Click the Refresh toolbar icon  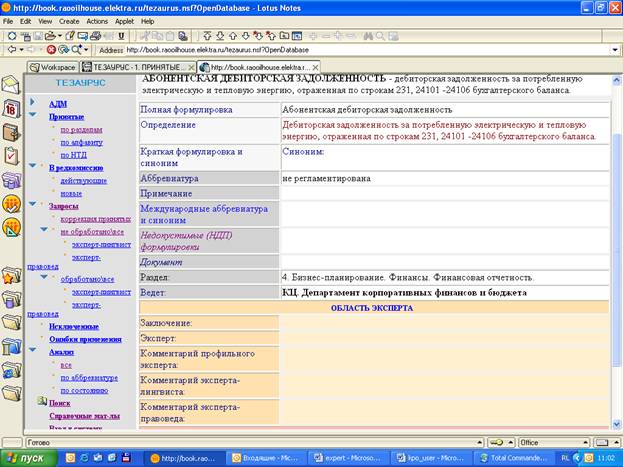click(x=63, y=50)
